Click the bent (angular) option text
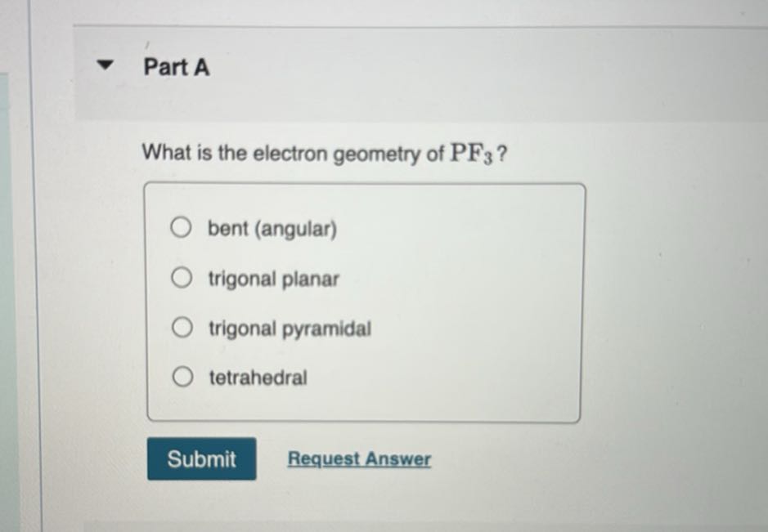Screen dimensions: 768x532 pyautogui.click(x=272, y=228)
